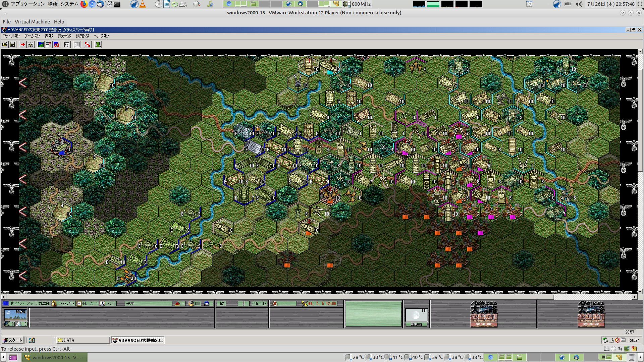Open the ゲーム(G) menu
Viewport: 644px width, 362px height.
(x=32, y=36)
